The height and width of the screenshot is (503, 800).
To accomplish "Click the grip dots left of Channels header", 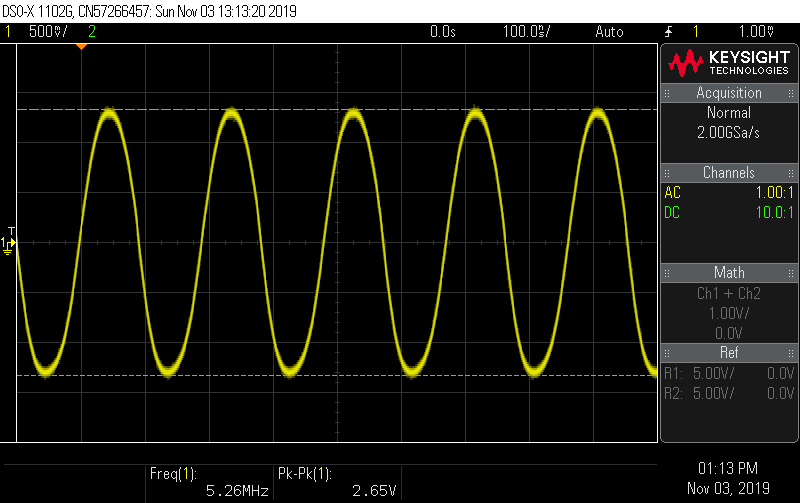I will pos(667,173).
